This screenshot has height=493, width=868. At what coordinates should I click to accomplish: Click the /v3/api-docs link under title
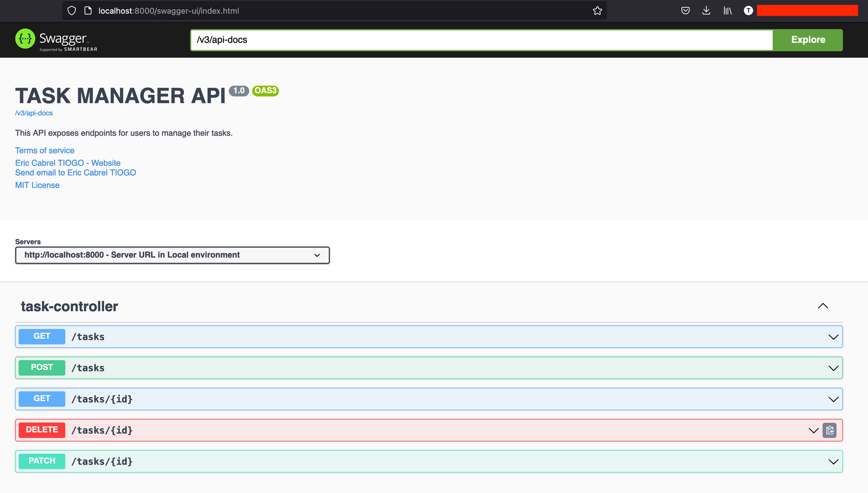[34, 113]
